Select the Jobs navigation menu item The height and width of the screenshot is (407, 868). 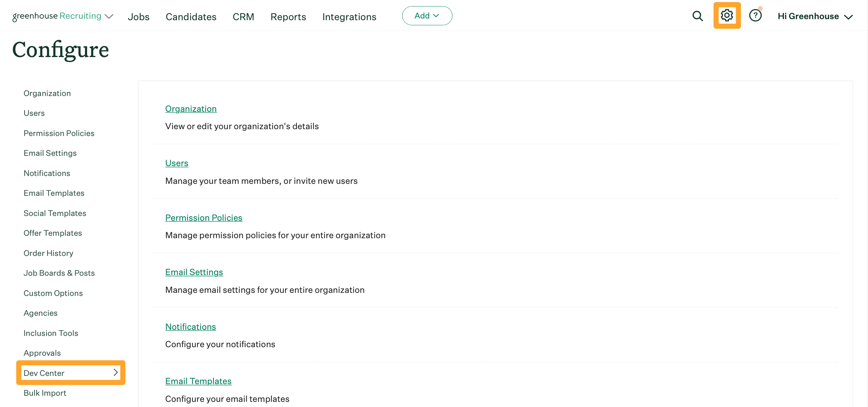pyautogui.click(x=138, y=15)
